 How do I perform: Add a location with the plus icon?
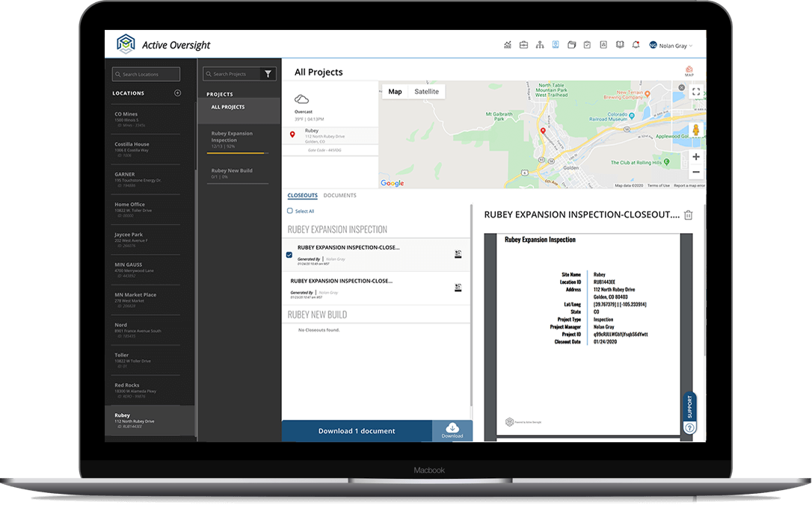point(177,93)
